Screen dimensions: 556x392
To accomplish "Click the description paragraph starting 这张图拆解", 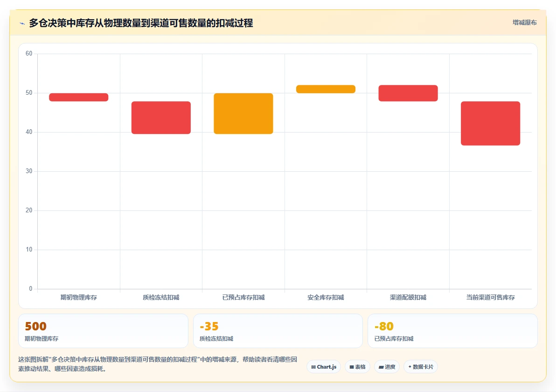I will click(x=158, y=364).
